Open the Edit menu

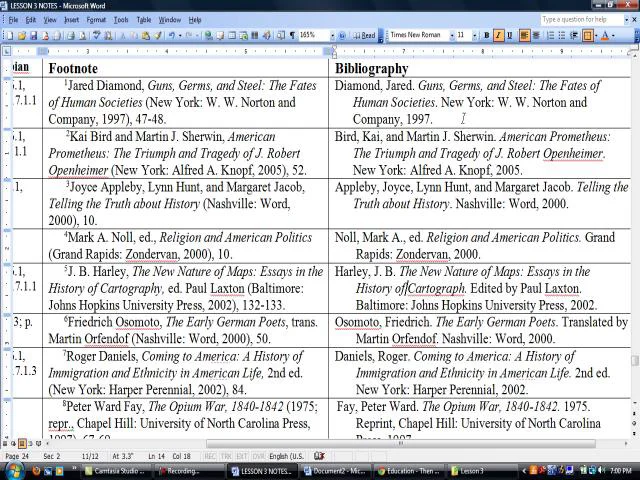pos(31,20)
